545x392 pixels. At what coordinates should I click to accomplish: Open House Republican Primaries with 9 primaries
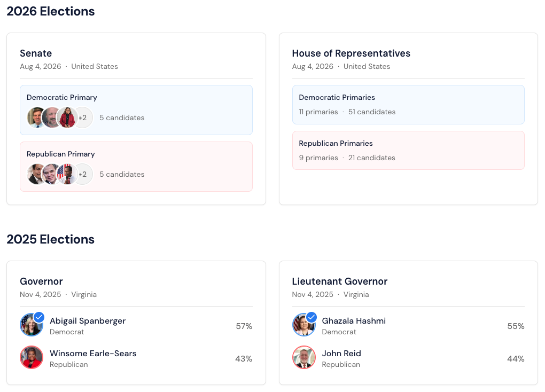tap(336, 143)
